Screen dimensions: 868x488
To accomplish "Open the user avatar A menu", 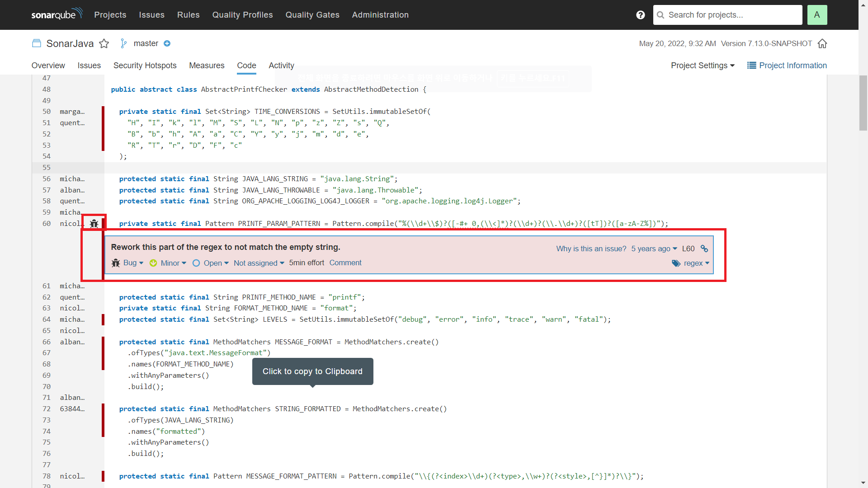I will pos(817,15).
